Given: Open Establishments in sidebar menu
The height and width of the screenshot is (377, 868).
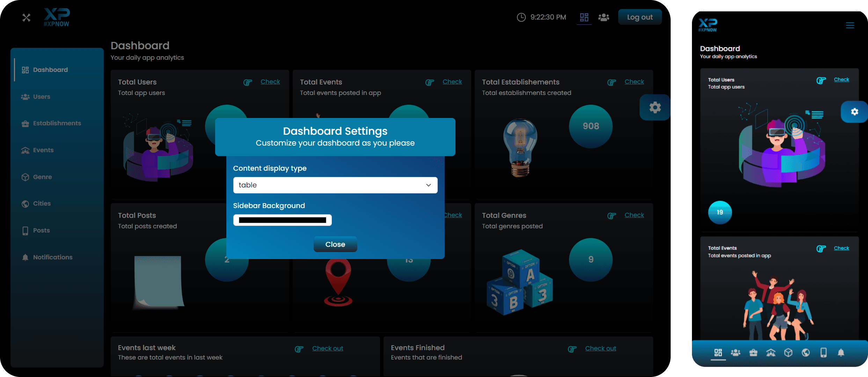Looking at the screenshot, I should [57, 123].
